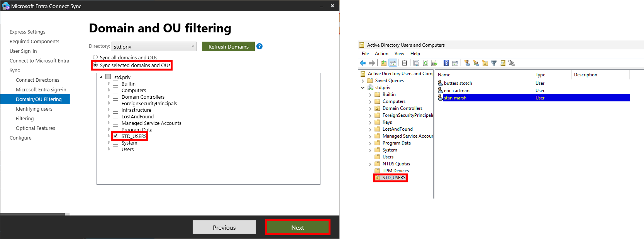The image size is (644, 239).
Task: Toggle the std.priv root checkbox
Action: [108, 77]
